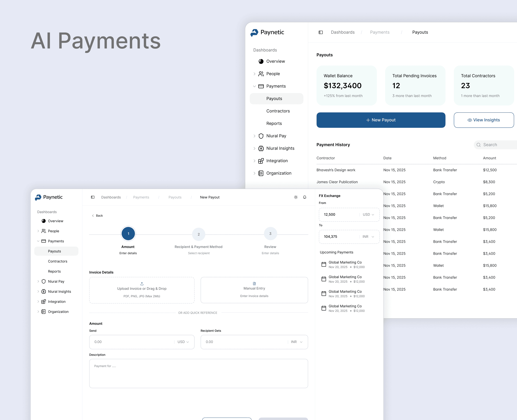Image resolution: width=517 pixels, height=420 pixels.
Task: Click the upload invoice icon
Action: point(142,283)
